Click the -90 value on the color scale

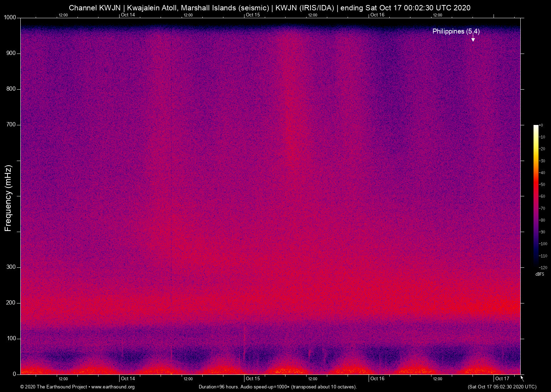[x=542, y=232]
